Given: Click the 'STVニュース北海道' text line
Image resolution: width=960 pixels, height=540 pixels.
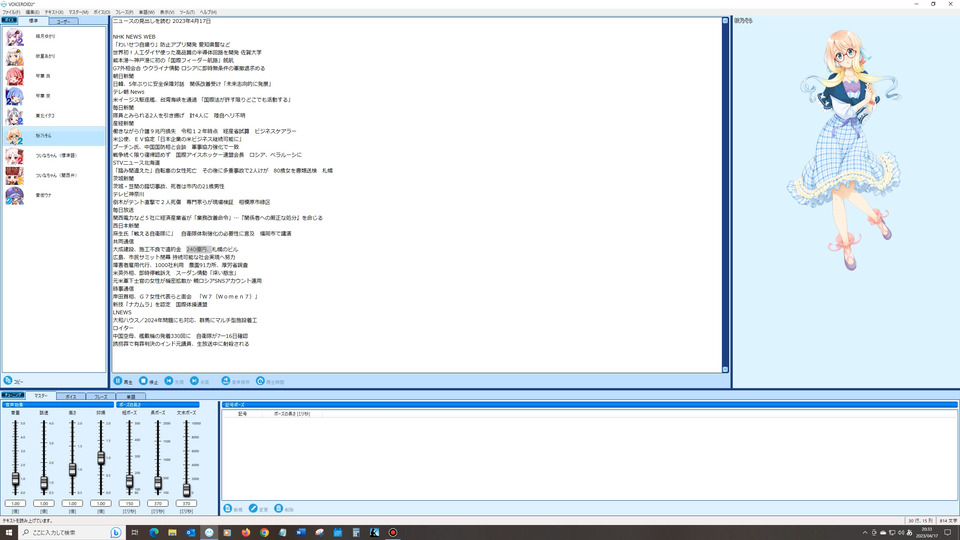Looking at the screenshot, I should point(136,163).
